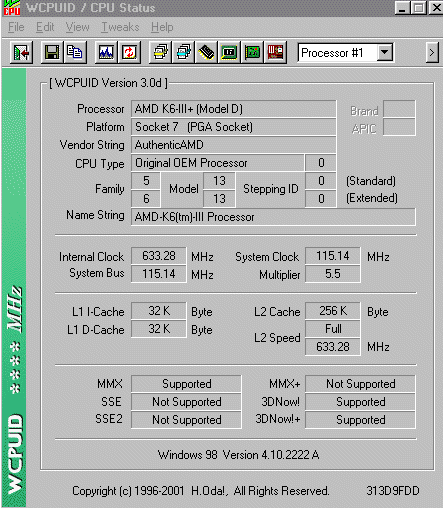Click the L2 Cache 256 K value

(333, 311)
